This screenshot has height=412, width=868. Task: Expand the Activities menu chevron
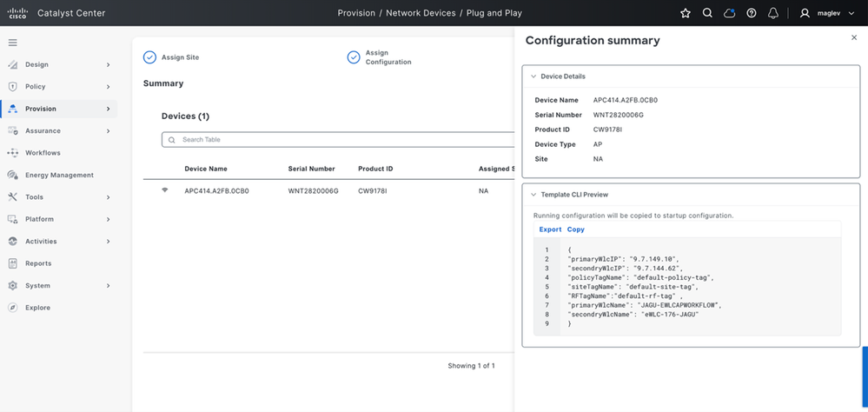coord(108,242)
